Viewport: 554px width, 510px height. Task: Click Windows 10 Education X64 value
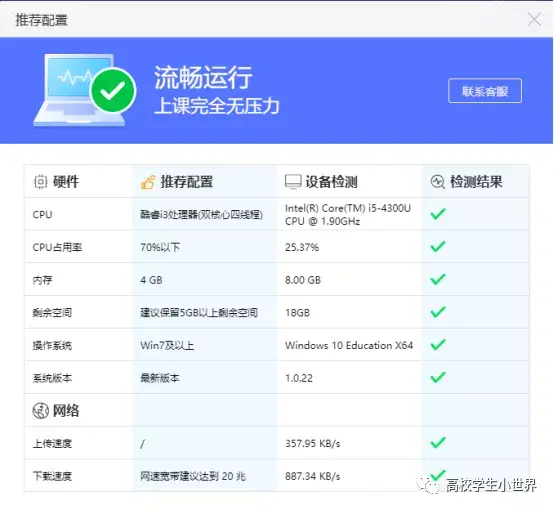pyautogui.click(x=349, y=345)
